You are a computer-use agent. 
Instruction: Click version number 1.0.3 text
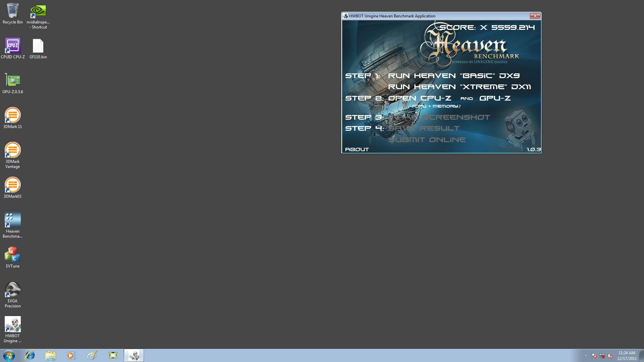pyautogui.click(x=534, y=149)
